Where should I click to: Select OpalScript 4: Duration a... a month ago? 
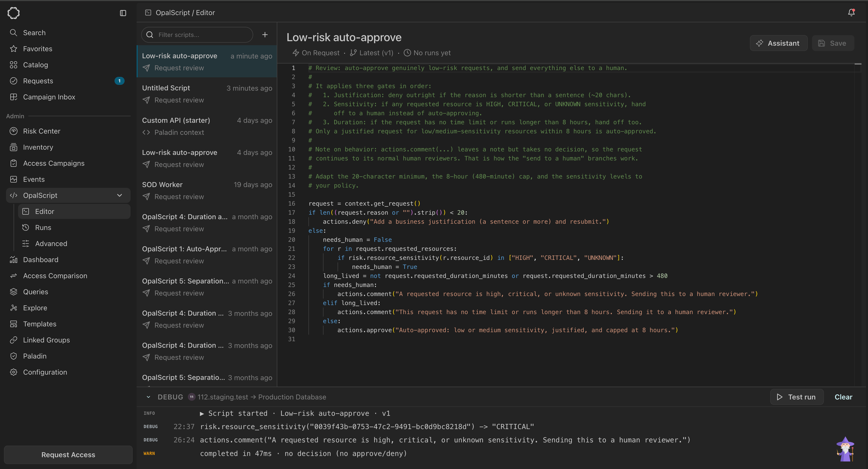click(207, 223)
